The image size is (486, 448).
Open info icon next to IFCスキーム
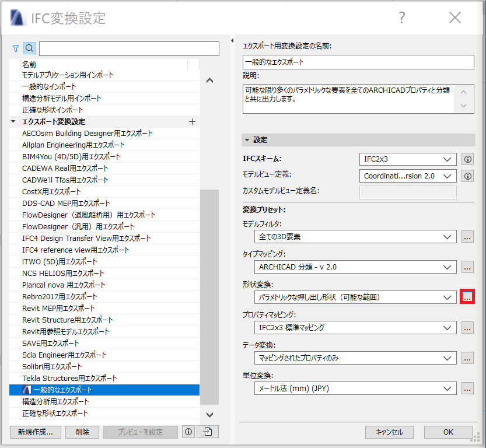pos(467,159)
